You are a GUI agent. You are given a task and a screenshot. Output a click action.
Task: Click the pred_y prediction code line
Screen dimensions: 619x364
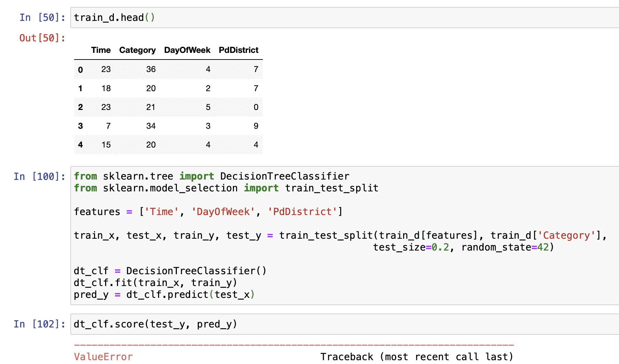(164, 295)
